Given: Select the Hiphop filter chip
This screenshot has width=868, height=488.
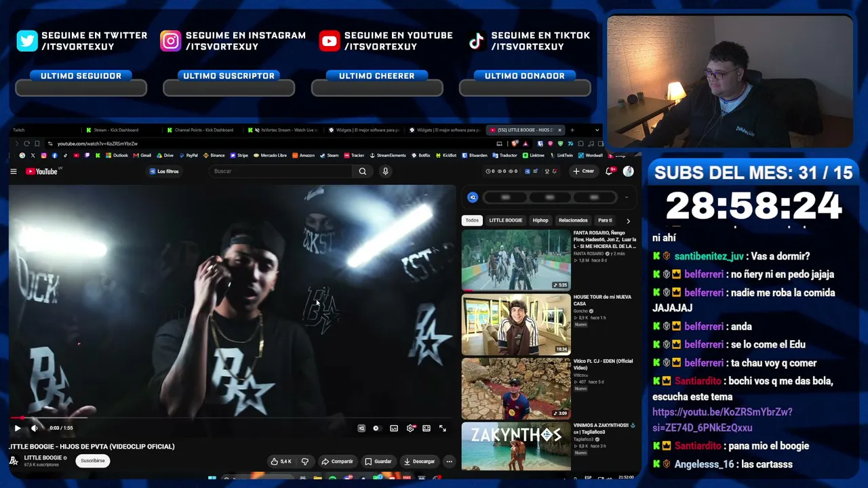Looking at the screenshot, I should point(540,220).
